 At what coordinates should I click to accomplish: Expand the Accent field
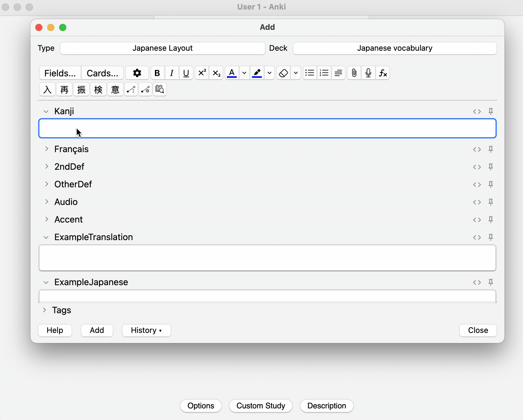(x=47, y=219)
